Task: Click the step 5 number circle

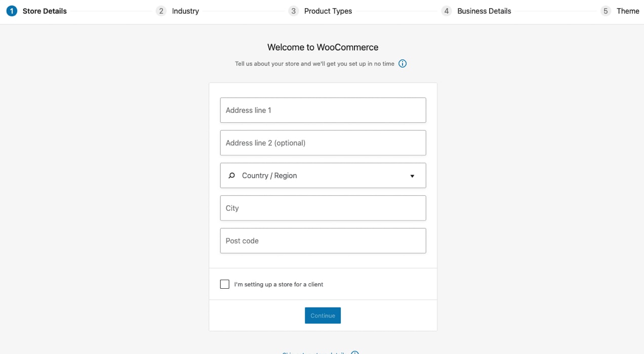Action: (606, 11)
